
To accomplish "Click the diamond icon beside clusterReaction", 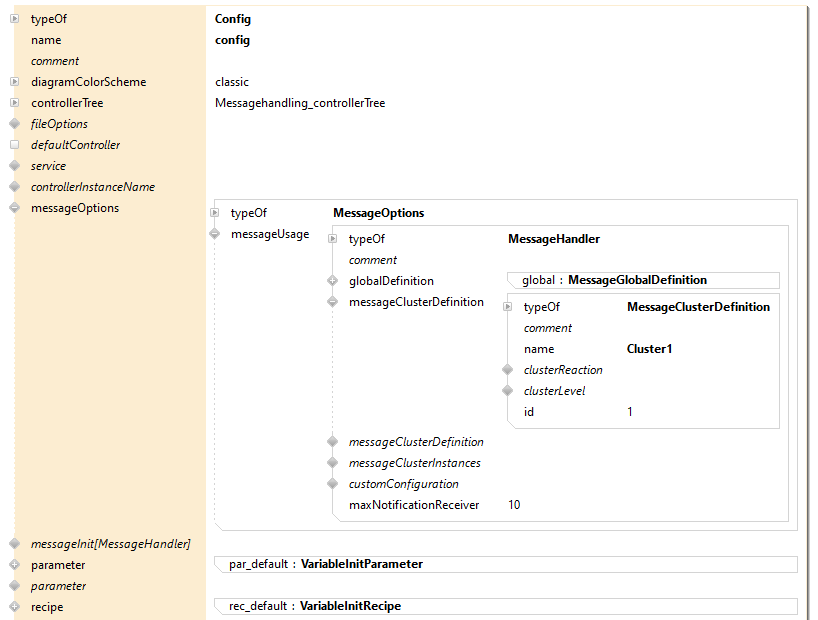I will pos(507,370).
